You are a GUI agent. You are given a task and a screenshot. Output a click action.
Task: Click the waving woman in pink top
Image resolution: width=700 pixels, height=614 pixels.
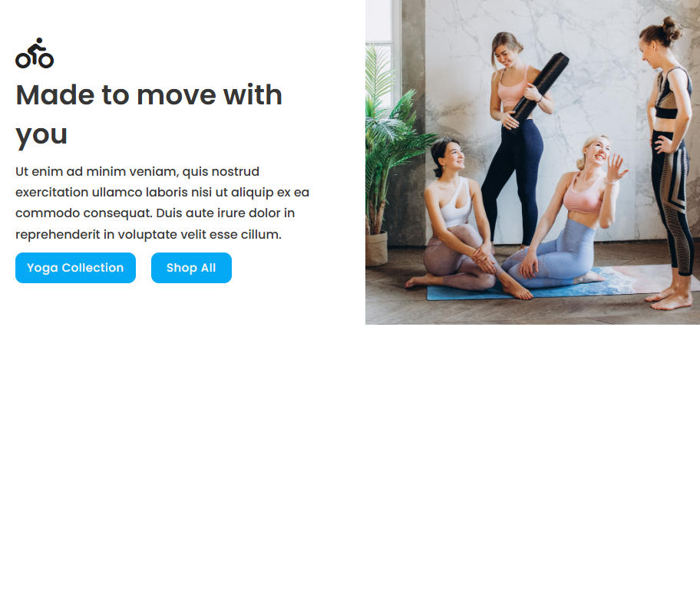click(x=567, y=214)
